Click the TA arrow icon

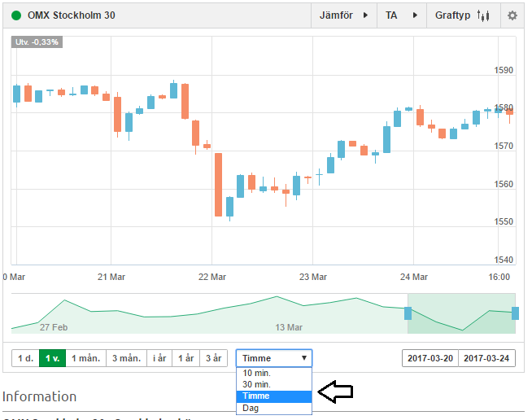tap(415, 15)
